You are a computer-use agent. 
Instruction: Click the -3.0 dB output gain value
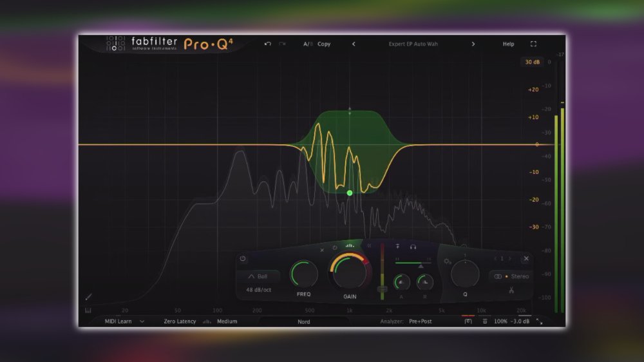pos(520,321)
